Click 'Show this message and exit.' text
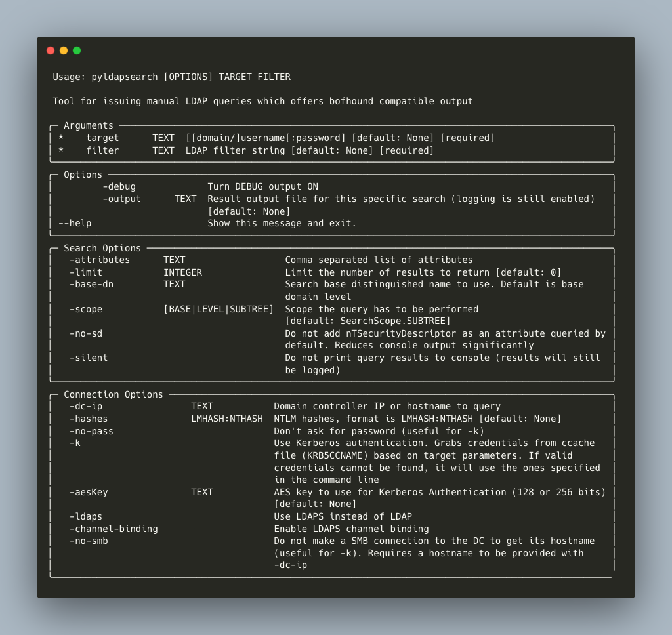The height and width of the screenshot is (635, 672). pos(282,223)
